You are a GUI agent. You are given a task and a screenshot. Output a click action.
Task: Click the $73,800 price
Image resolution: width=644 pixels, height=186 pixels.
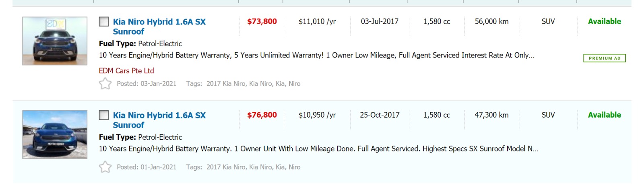(262, 21)
